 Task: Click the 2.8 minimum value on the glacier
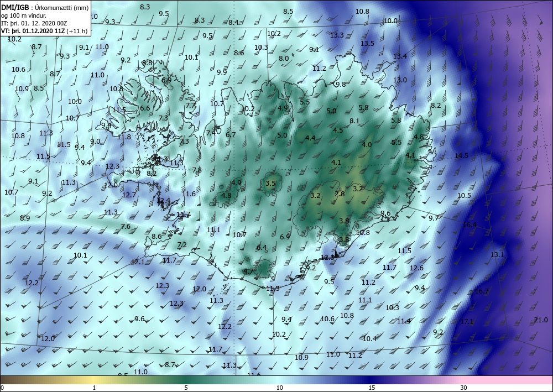tap(340, 194)
